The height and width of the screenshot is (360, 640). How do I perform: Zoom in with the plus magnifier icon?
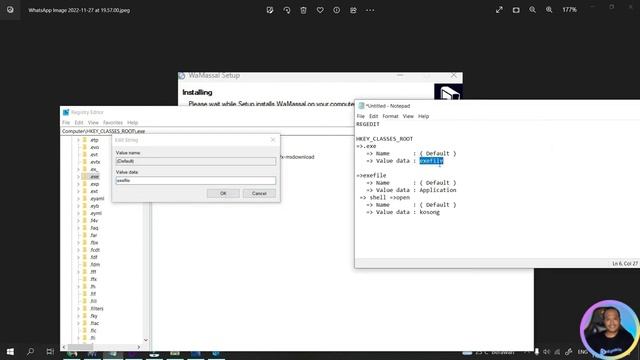(x=549, y=10)
